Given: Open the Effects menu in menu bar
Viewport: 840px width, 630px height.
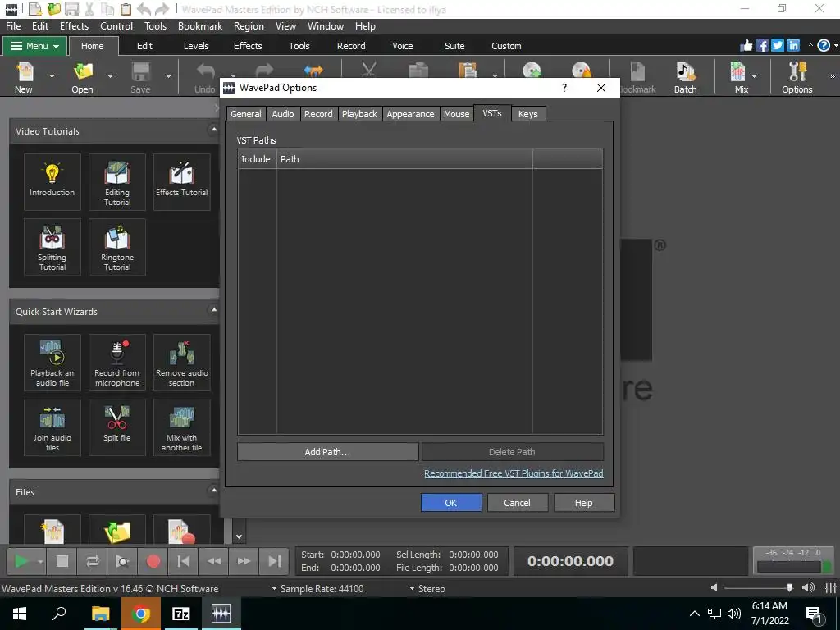Looking at the screenshot, I should click(x=74, y=25).
